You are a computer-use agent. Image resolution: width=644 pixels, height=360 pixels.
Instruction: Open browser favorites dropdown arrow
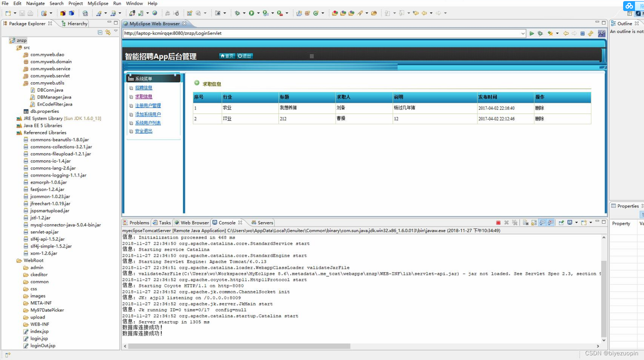pyautogui.click(x=557, y=33)
